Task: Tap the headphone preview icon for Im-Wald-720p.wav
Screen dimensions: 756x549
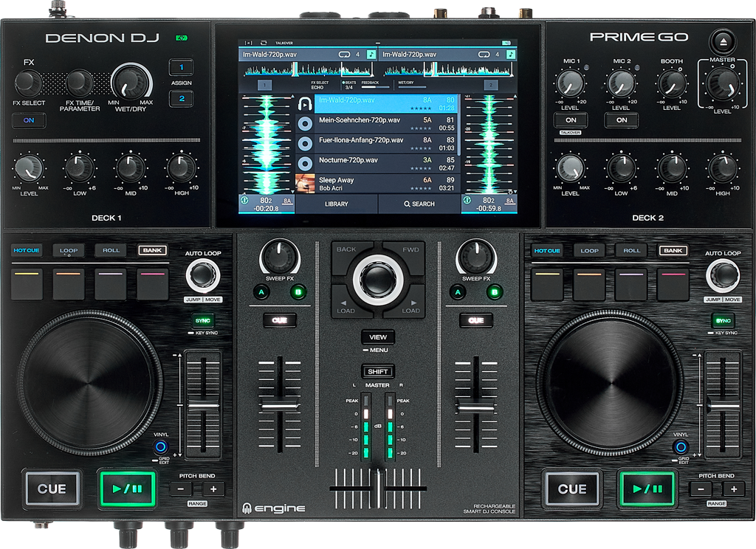Action: [x=304, y=105]
